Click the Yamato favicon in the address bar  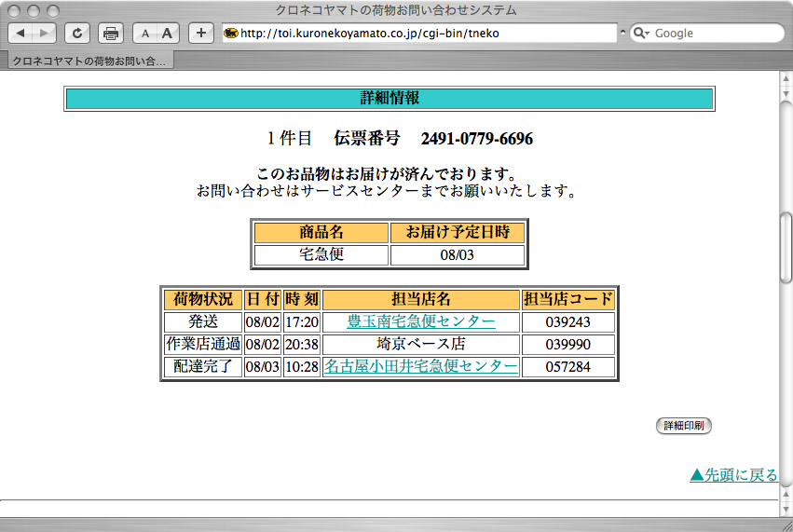231,34
